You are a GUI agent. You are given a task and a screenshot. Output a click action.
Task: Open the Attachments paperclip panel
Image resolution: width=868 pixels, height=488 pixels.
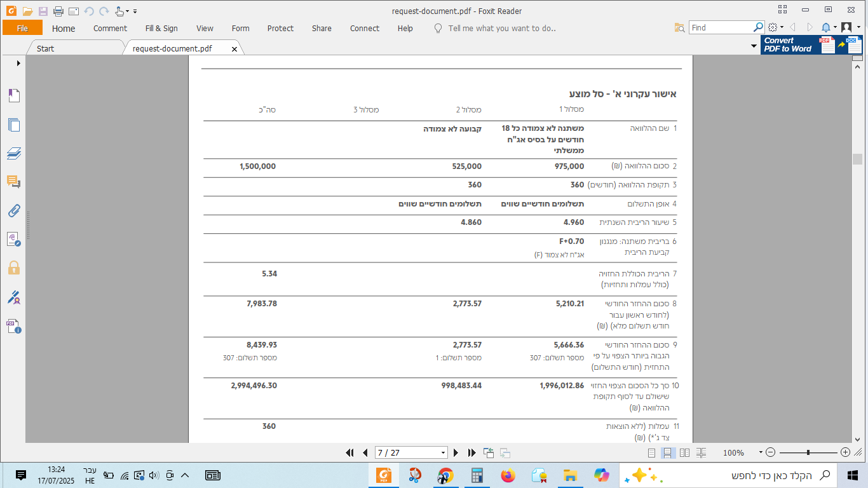coord(14,211)
